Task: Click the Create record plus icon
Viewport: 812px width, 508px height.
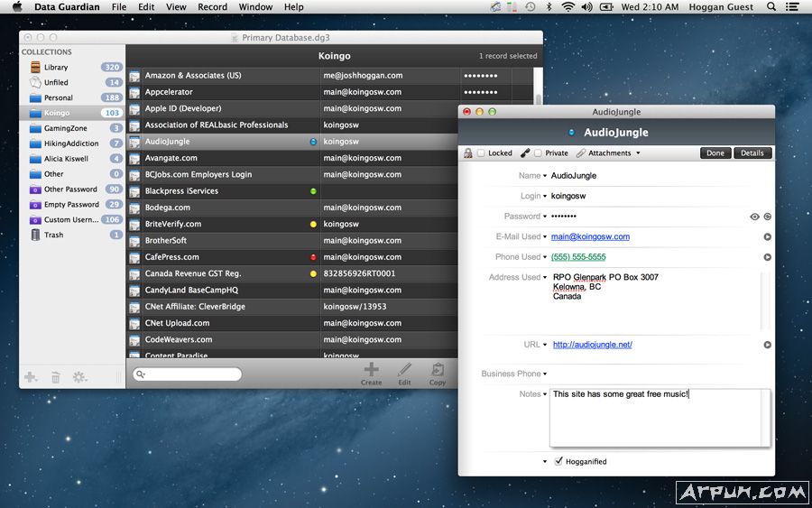Action: (371, 370)
